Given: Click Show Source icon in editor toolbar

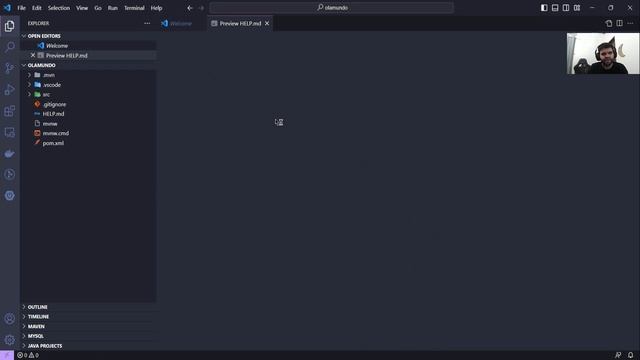Looking at the screenshot, I should [609, 23].
